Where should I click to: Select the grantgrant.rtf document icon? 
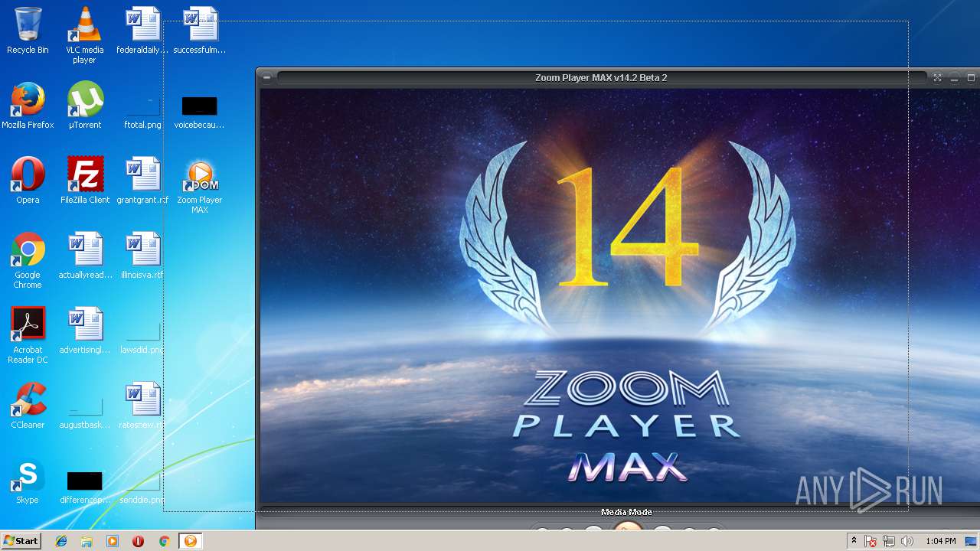pos(142,181)
